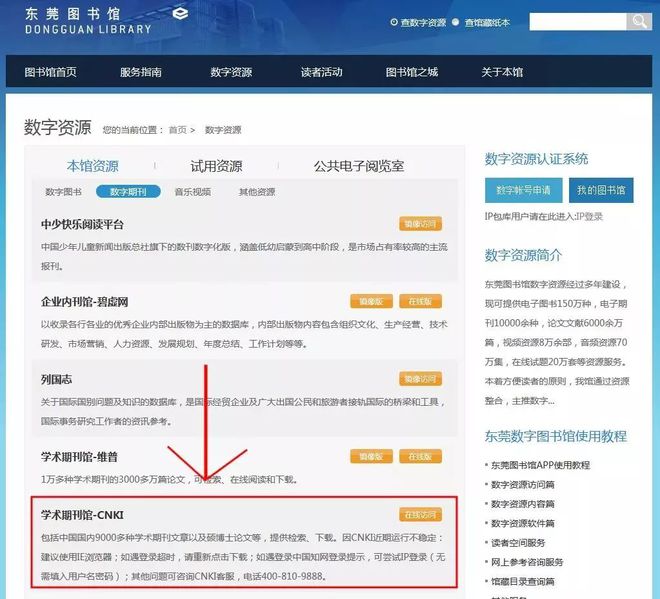660x599 pixels.
Task: Go to 首页 in the breadcrumb
Action: (x=178, y=130)
